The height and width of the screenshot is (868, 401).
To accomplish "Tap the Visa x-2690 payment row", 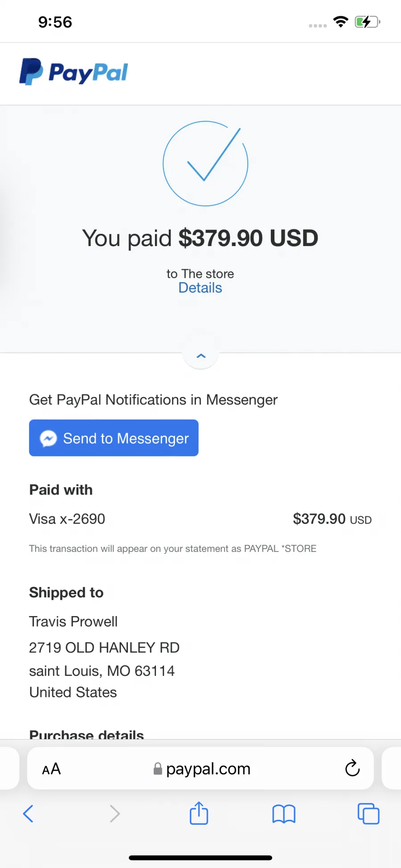I will coord(200,519).
